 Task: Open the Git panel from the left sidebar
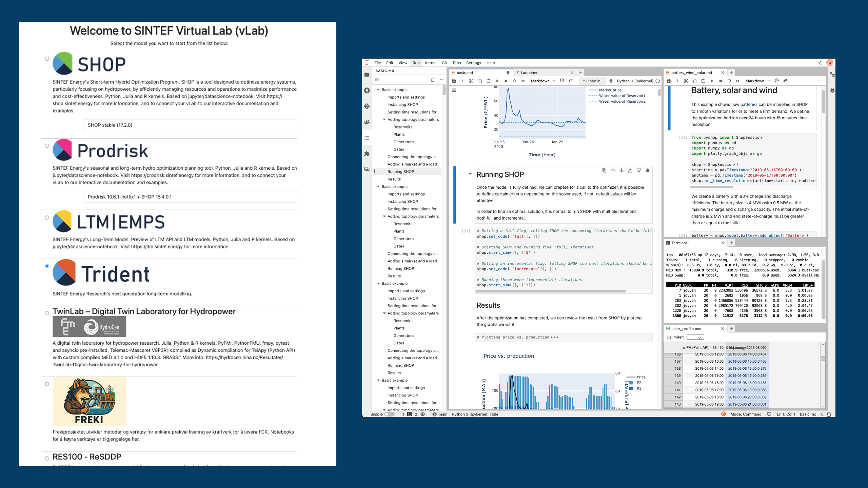click(367, 106)
